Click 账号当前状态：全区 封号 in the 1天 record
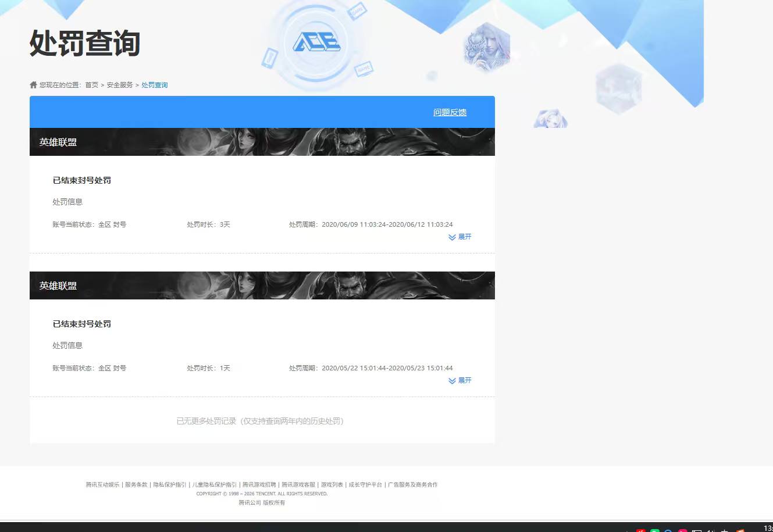 coord(90,368)
